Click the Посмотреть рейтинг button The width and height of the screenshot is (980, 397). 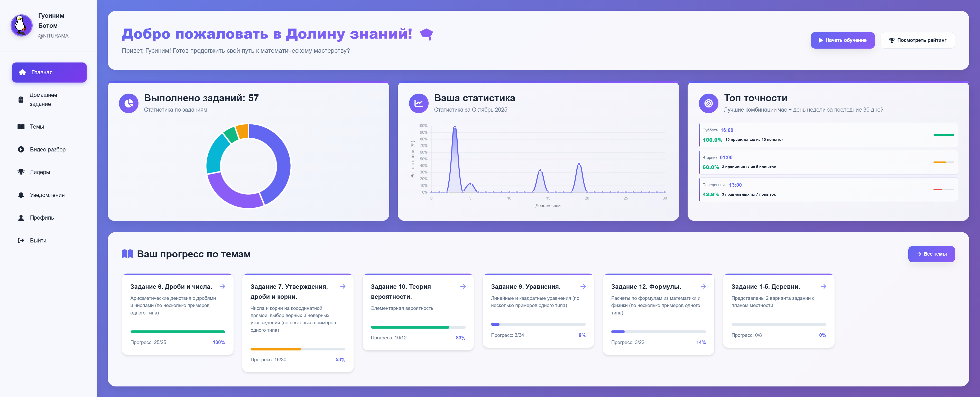917,40
